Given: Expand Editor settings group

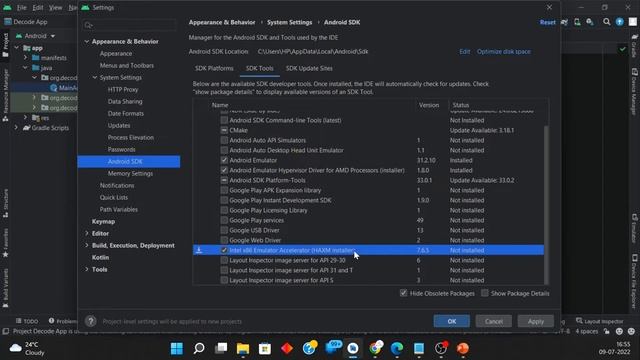Looking at the screenshot, I should pos(87,233).
